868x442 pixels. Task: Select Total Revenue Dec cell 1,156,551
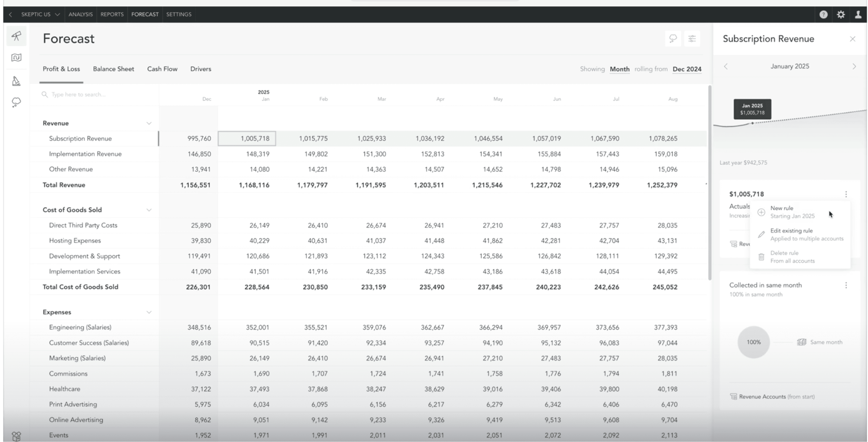pyautogui.click(x=196, y=185)
